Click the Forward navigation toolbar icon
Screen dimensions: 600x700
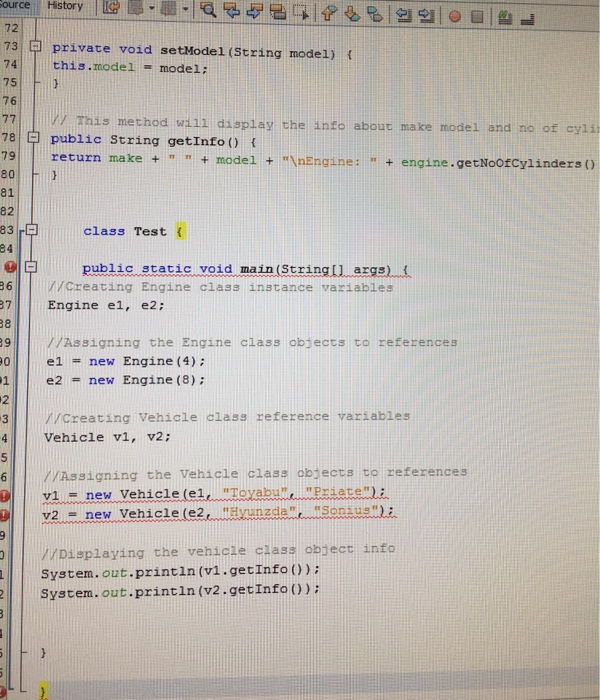click(169, 8)
